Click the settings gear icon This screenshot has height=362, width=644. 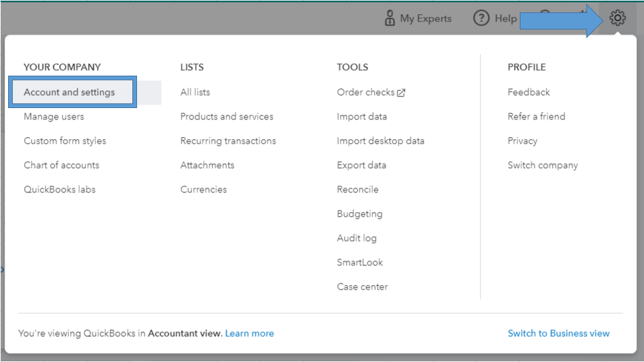pos(618,18)
